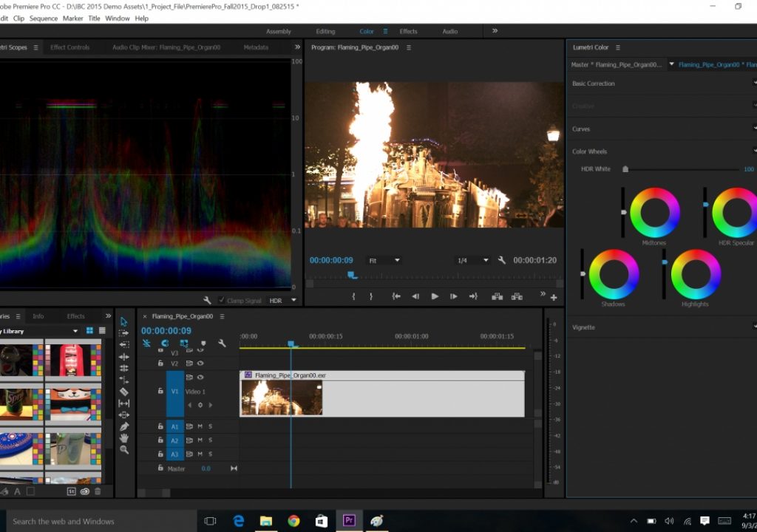Show overflow tabs in the scopes panel
Screen dimensions: 757x532
pos(297,47)
